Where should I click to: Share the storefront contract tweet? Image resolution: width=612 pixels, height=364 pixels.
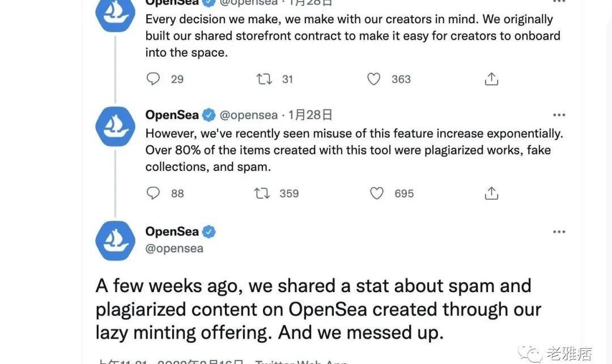pos(491,79)
